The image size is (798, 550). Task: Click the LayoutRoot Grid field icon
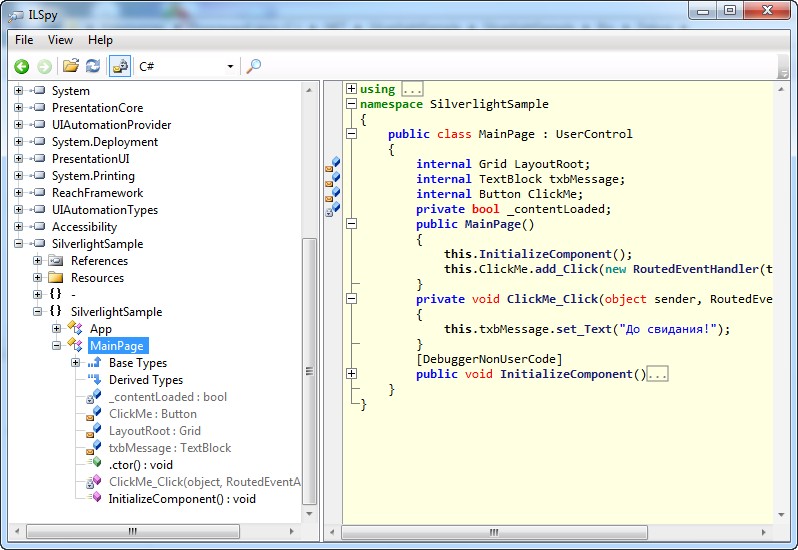click(x=94, y=430)
